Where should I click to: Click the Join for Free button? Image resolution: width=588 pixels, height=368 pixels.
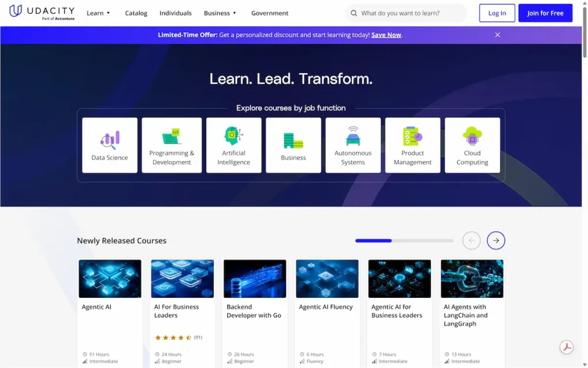pyautogui.click(x=545, y=13)
